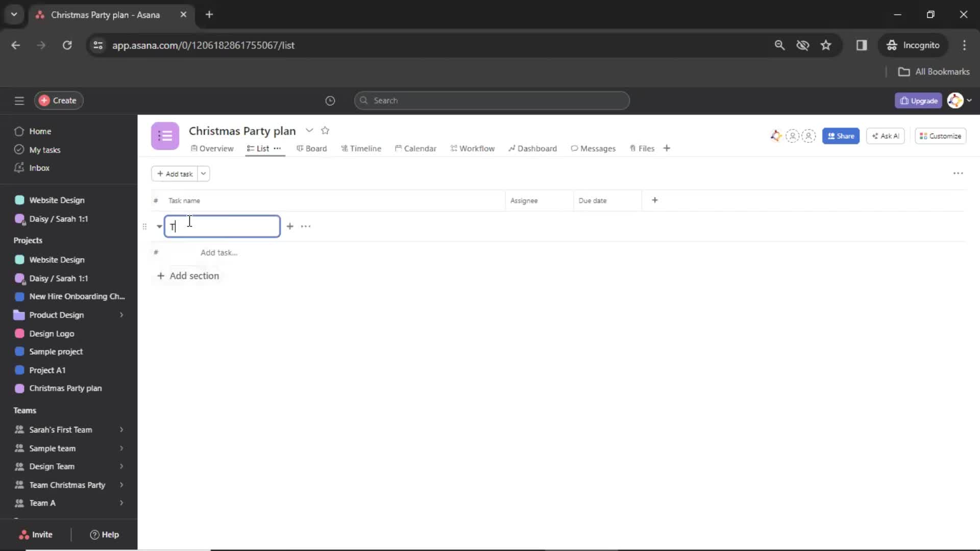Expand the Product Design project
Screen dimensions: 980x551
point(121,314)
